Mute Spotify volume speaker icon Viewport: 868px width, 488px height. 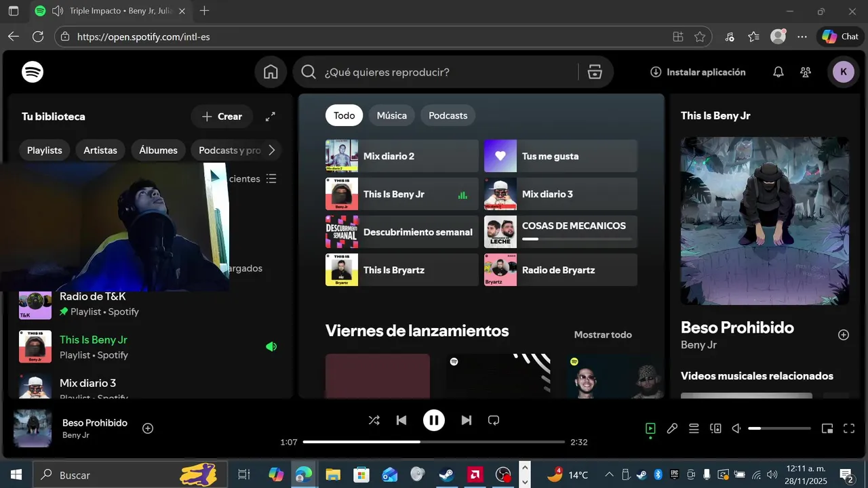point(736,428)
